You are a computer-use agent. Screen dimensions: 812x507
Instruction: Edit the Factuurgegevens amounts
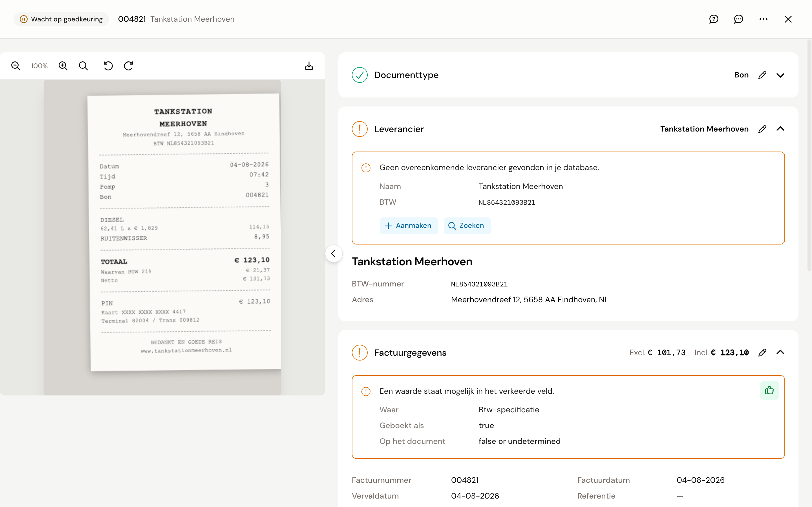click(762, 352)
